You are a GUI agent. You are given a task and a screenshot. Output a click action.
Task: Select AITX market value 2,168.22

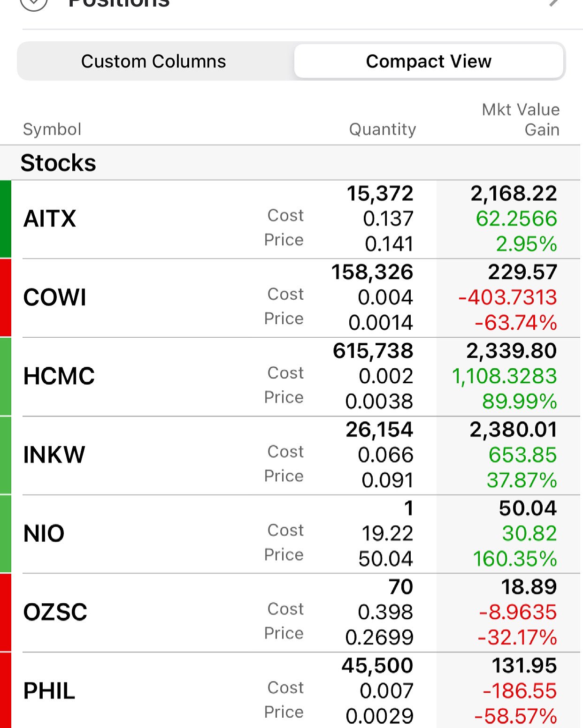pyautogui.click(x=514, y=194)
